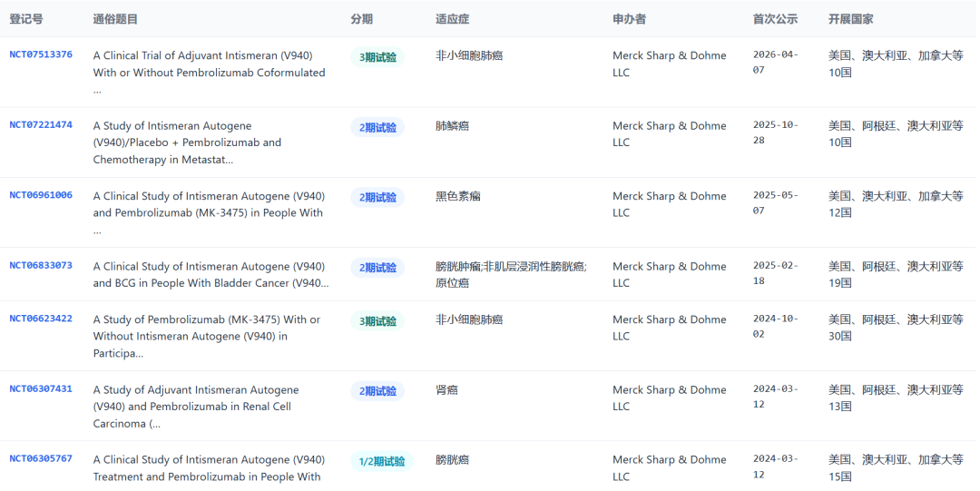Click the 1/2期试验 phase badge
This screenshot has width=980, height=491.
382,461
